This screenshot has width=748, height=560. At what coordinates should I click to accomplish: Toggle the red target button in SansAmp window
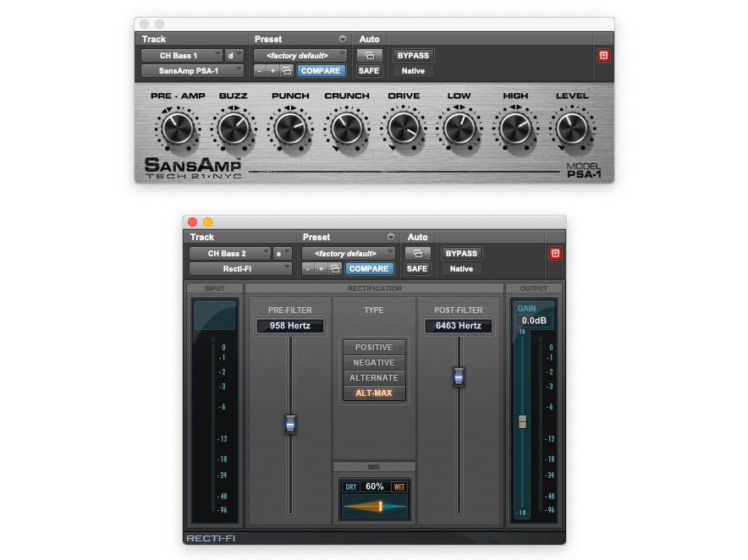pos(603,55)
